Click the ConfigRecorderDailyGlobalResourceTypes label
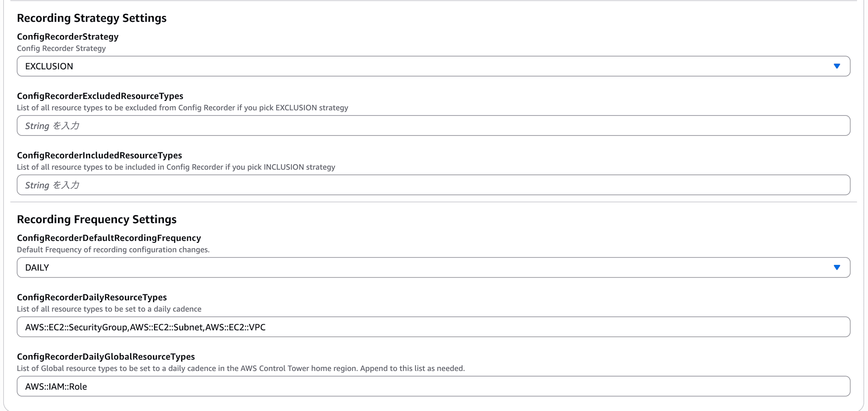The height and width of the screenshot is (411, 868). [x=106, y=357]
